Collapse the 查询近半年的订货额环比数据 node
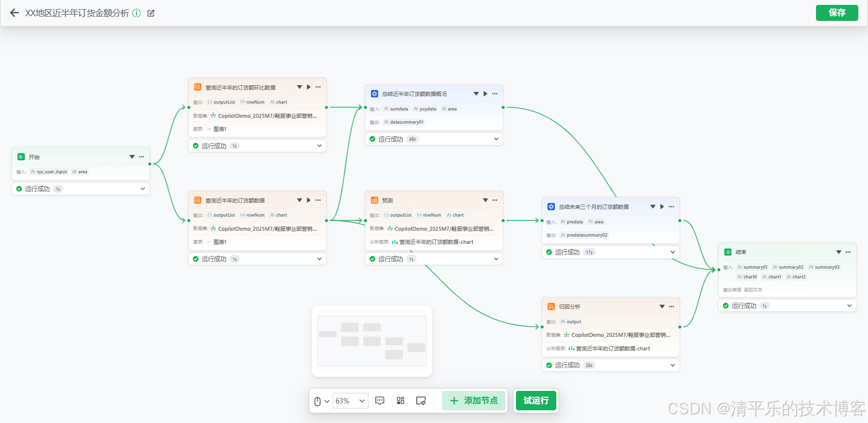 [300, 87]
